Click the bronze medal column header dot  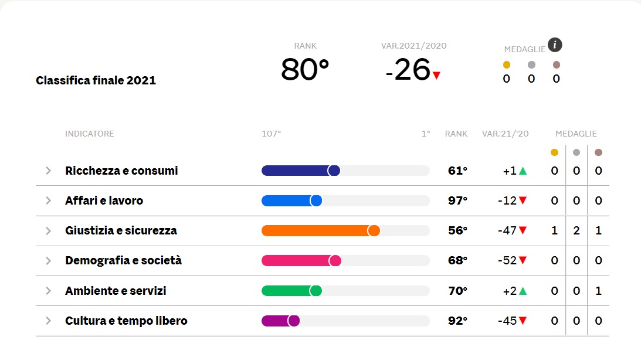[599, 152]
